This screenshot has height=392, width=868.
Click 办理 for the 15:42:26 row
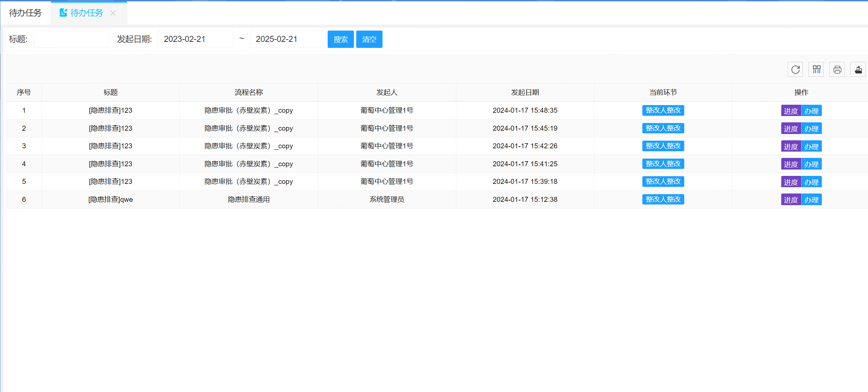point(812,146)
